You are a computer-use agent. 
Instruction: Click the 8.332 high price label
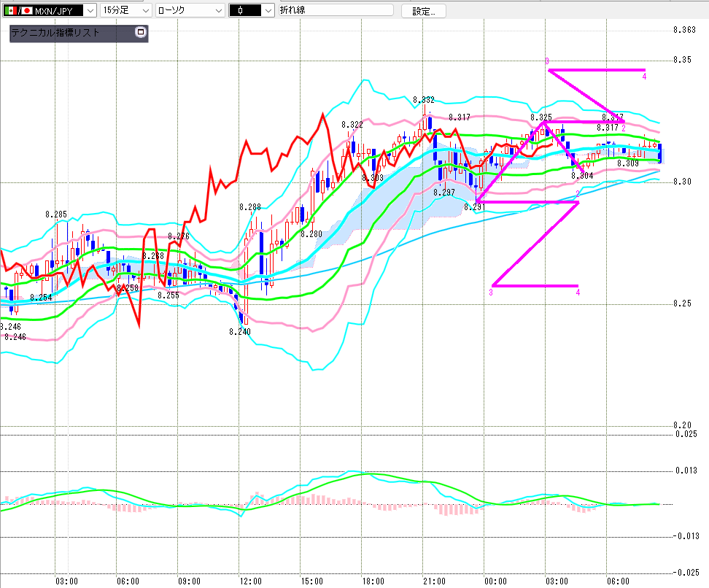pyautogui.click(x=423, y=100)
